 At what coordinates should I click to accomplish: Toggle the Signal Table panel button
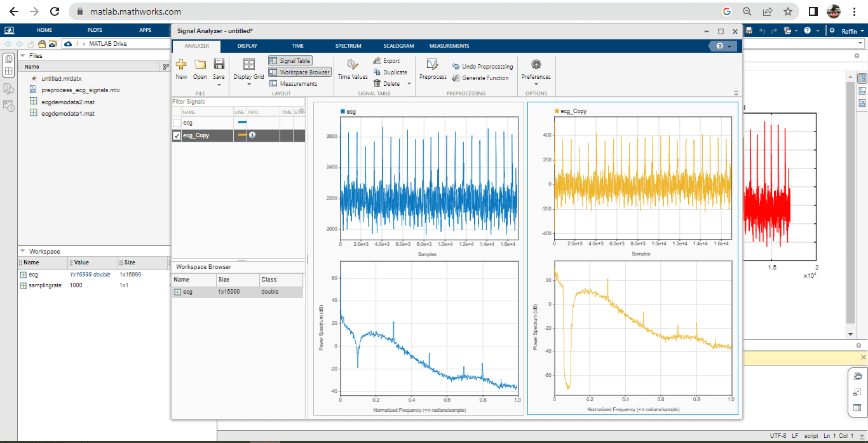(x=290, y=60)
